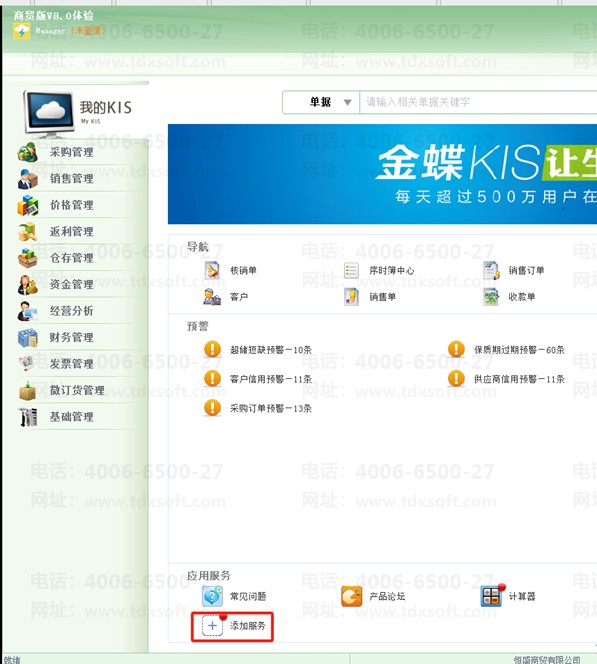Click the 发票管理 menu label
The image size is (597, 664).
[x=72, y=364]
